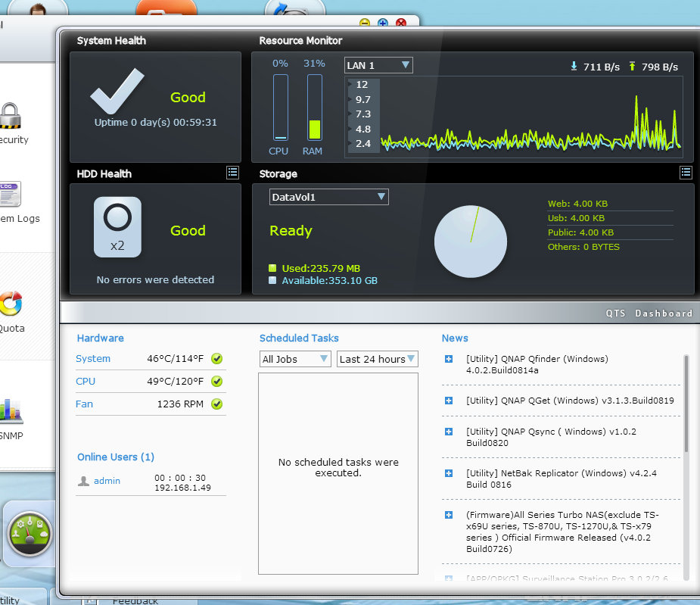The height and width of the screenshot is (605, 700).
Task: Click the Used:235.79 MB label
Action: [x=321, y=269]
